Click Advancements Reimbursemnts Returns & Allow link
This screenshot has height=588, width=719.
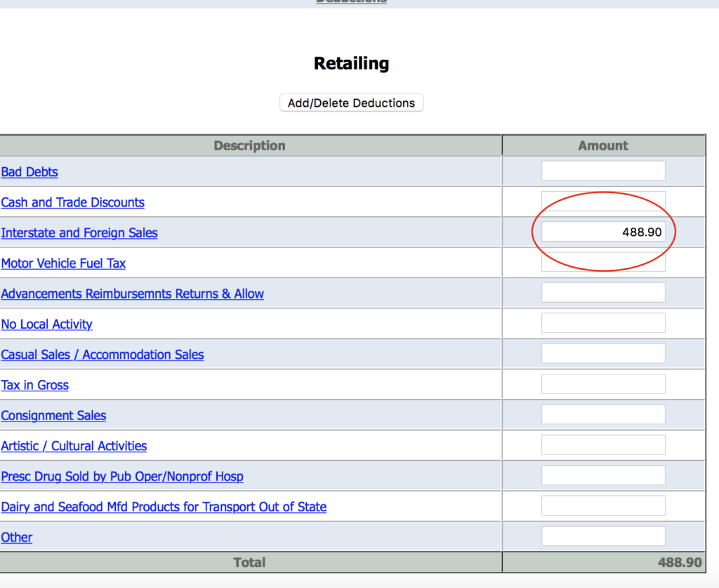[x=132, y=294]
